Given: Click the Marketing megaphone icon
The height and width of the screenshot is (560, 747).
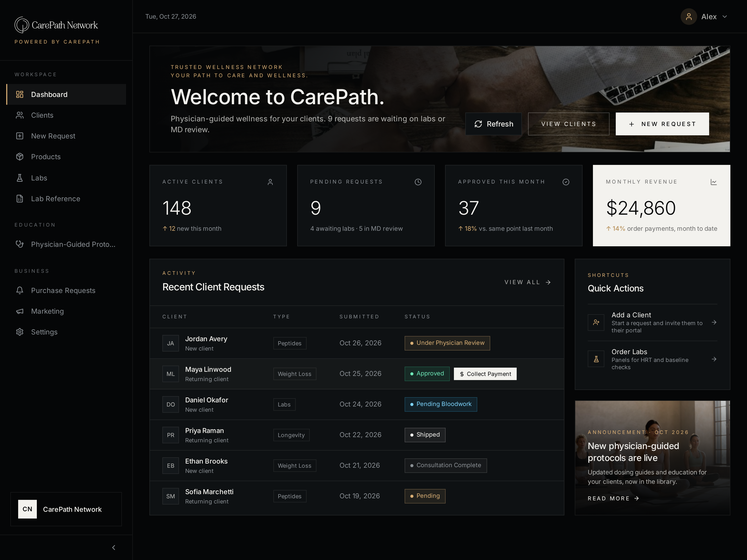Looking at the screenshot, I should click(x=20, y=311).
